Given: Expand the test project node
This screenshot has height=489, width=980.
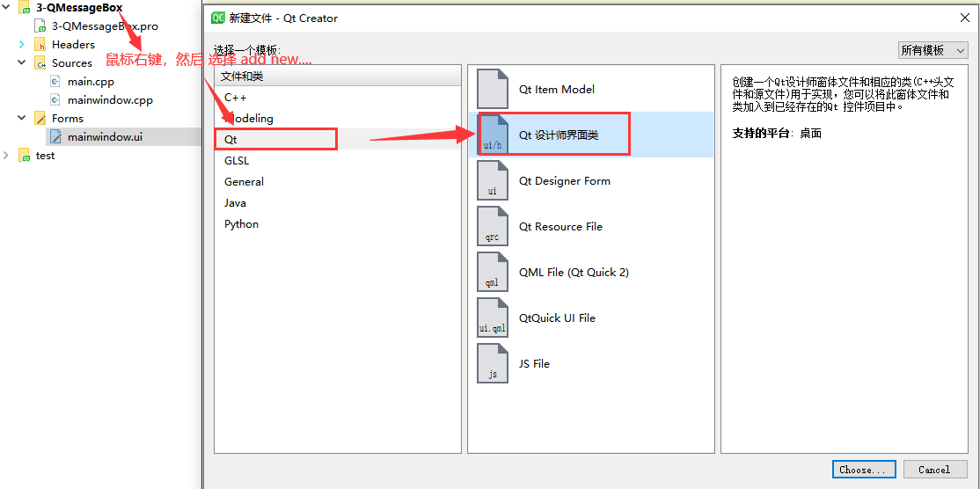Looking at the screenshot, I should tap(6, 156).
